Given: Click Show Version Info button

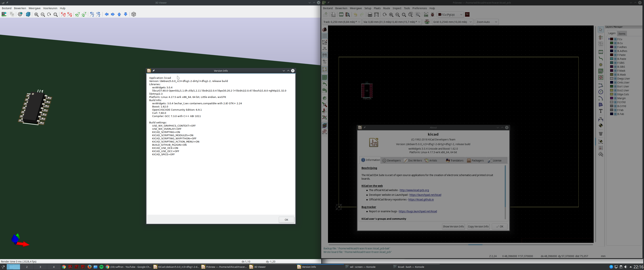Looking at the screenshot, I should (x=453, y=226).
